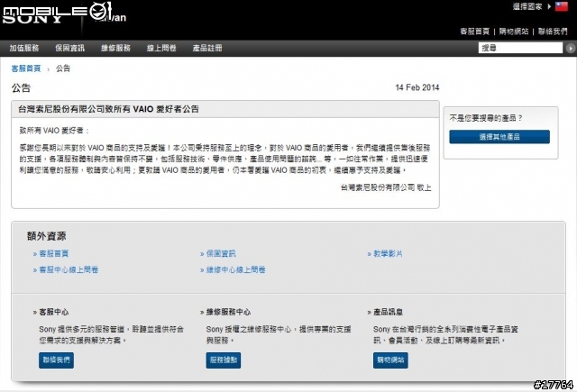This screenshot has width=577, height=392.
Task: Click the 搜尋 search input field
Action: click(520, 48)
